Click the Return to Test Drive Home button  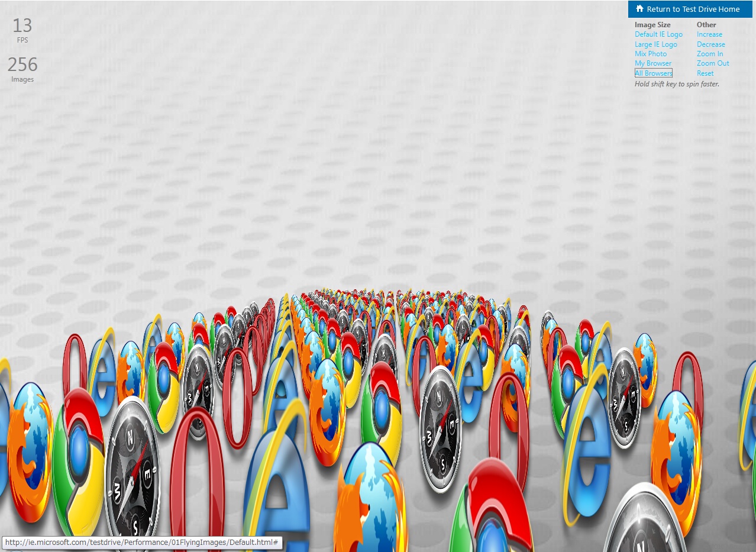(x=690, y=9)
